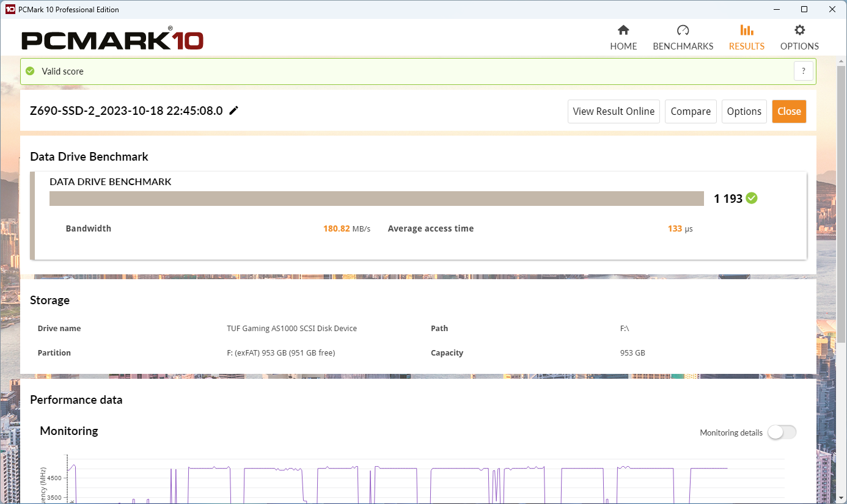
Task: Click the Compare button
Action: [x=691, y=111]
